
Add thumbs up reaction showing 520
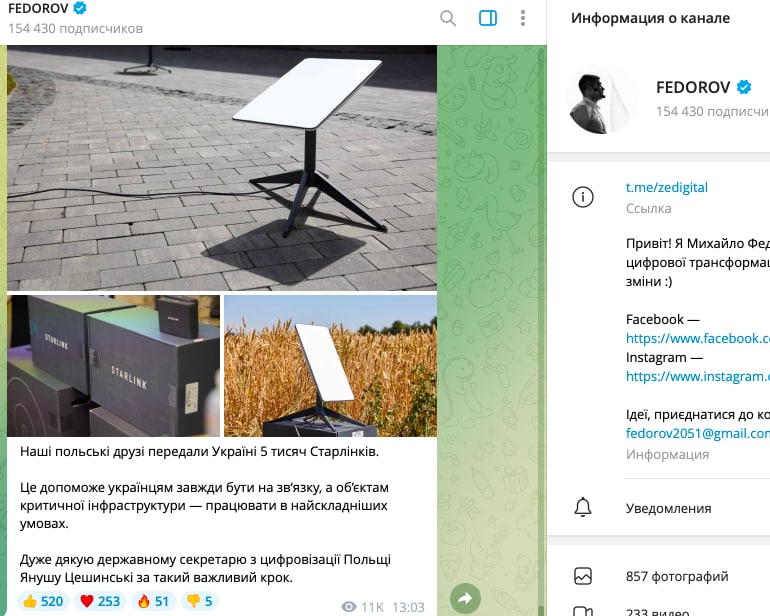[43, 601]
